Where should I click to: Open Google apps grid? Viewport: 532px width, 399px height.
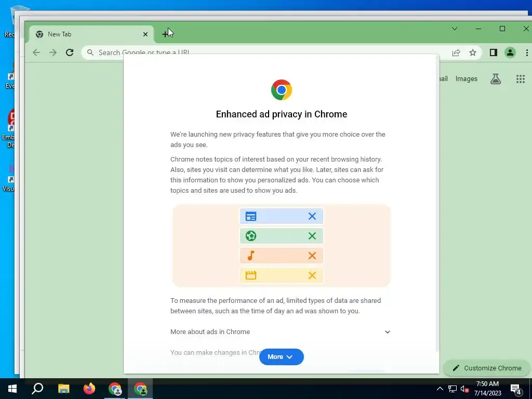(521, 79)
